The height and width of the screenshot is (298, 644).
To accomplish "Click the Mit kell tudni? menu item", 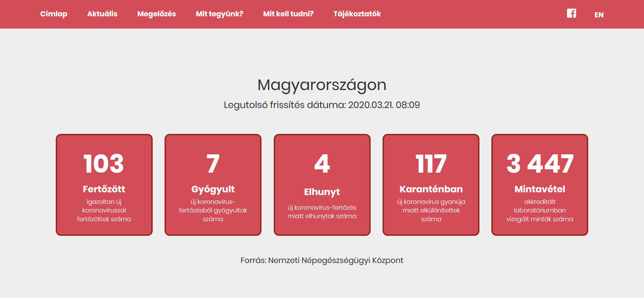I will click(288, 14).
